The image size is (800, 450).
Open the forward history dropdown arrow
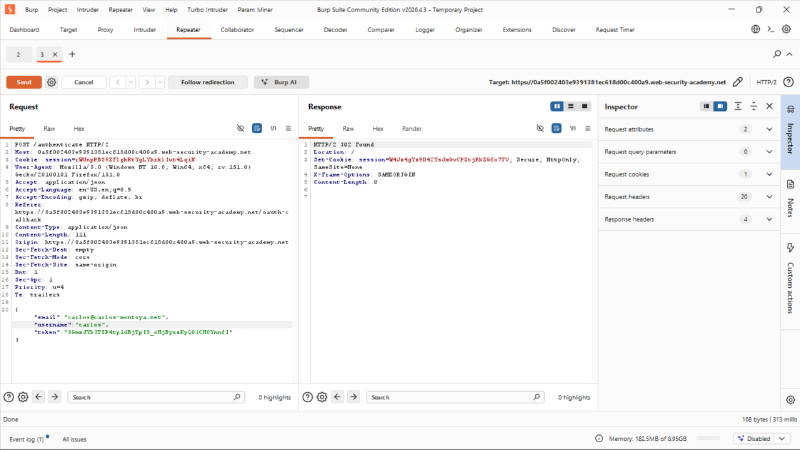coord(160,82)
